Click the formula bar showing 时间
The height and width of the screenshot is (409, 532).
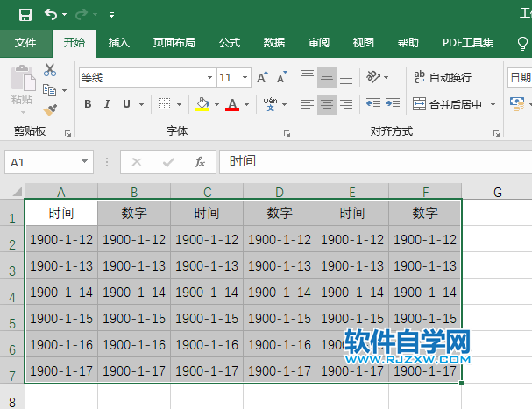click(x=376, y=162)
